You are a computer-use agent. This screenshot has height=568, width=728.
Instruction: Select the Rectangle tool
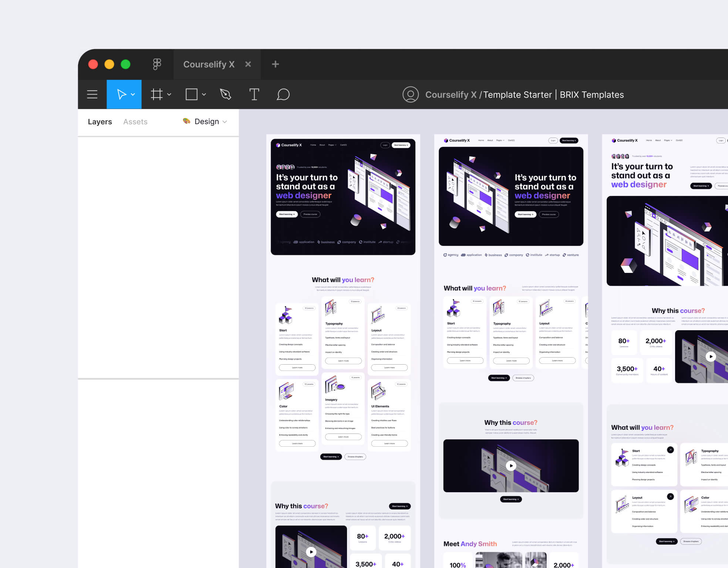pos(192,94)
